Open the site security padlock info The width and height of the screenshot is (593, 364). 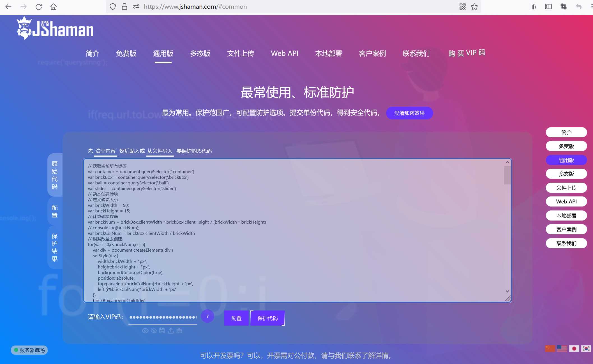point(124,7)
